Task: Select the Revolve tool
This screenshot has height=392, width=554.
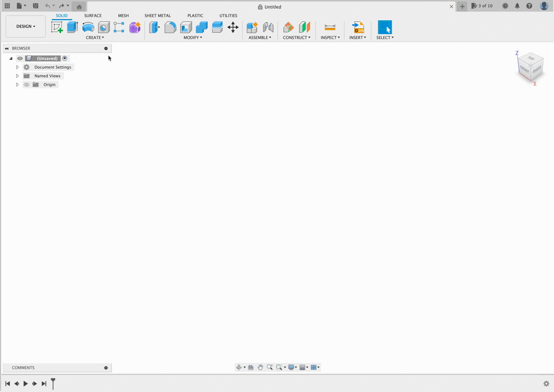Action: [88, 27]
